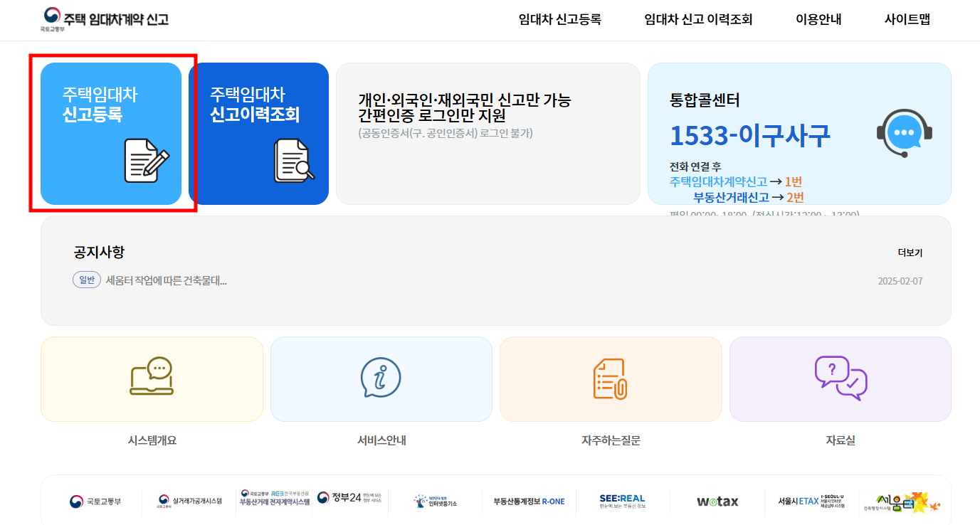Viewport: 980px width, 525px height.
Task: Open the 서울시 ETAX footer logo
Action: point(811,501)
